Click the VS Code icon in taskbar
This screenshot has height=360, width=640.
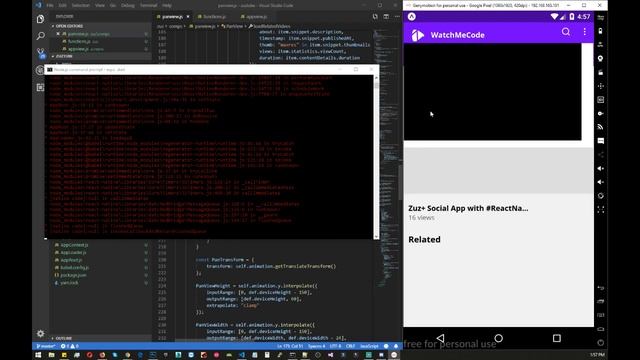[242, 355]
